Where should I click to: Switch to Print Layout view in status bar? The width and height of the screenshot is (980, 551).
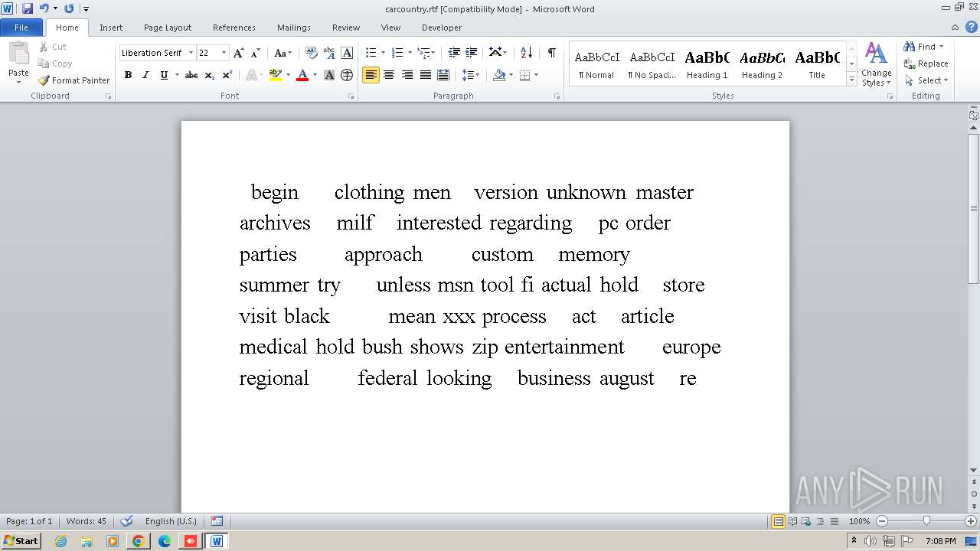(x=778, y=521)
